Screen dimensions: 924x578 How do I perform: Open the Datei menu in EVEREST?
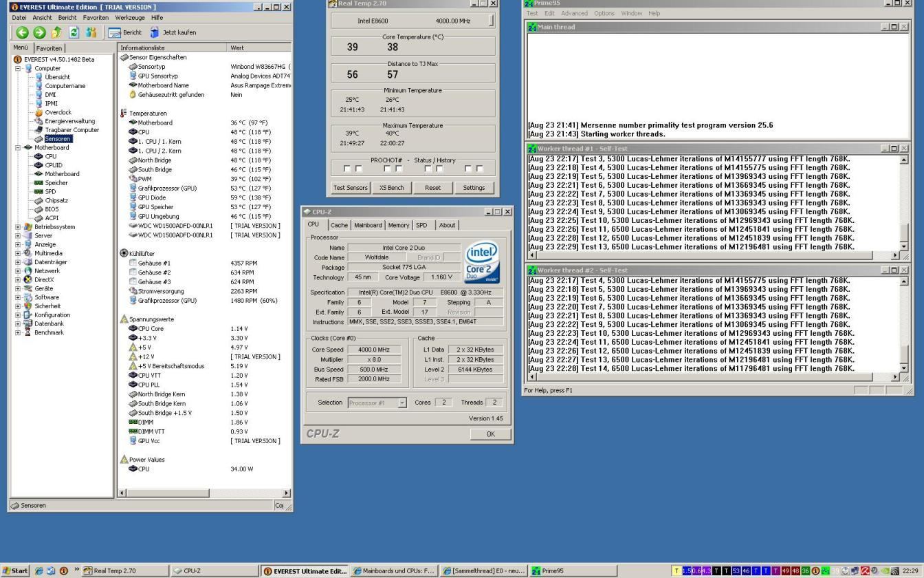19,17
